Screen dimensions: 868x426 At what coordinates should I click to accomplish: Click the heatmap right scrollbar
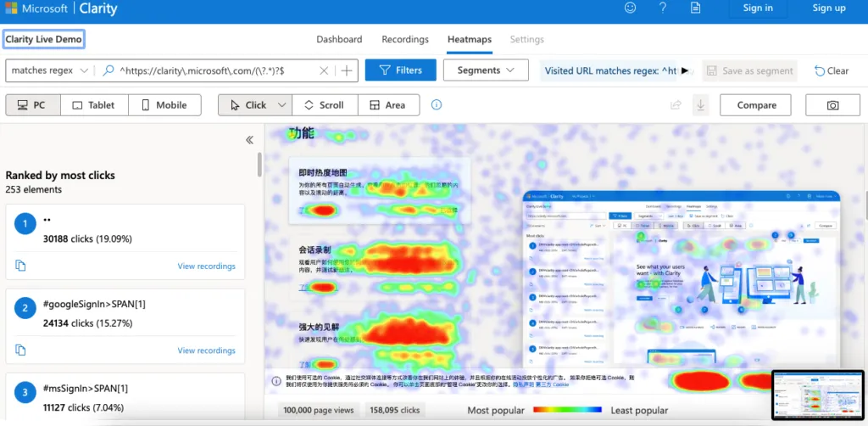(865, 205)
